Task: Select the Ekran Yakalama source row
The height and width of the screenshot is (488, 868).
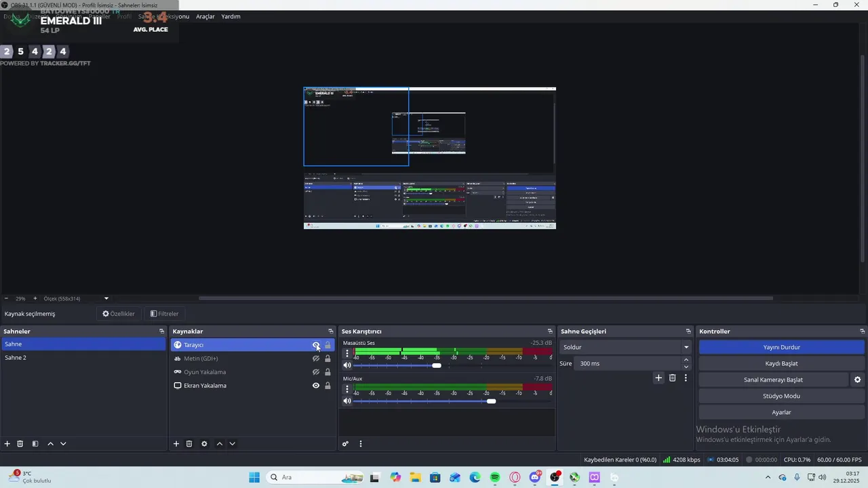Action: (x=252, y=386)
